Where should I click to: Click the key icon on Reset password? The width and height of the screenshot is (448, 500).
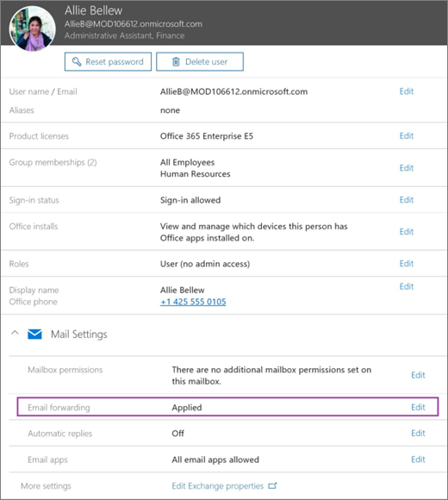(77, 61)
